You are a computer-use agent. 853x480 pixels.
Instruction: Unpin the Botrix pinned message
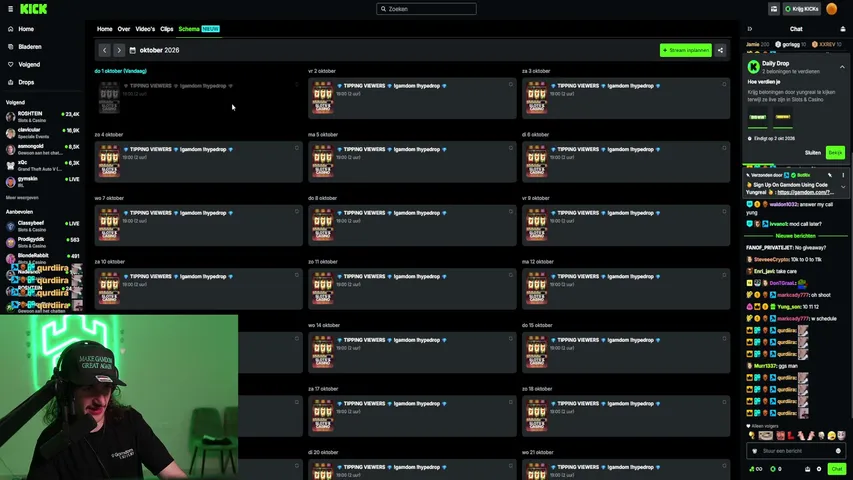point(830,175)
